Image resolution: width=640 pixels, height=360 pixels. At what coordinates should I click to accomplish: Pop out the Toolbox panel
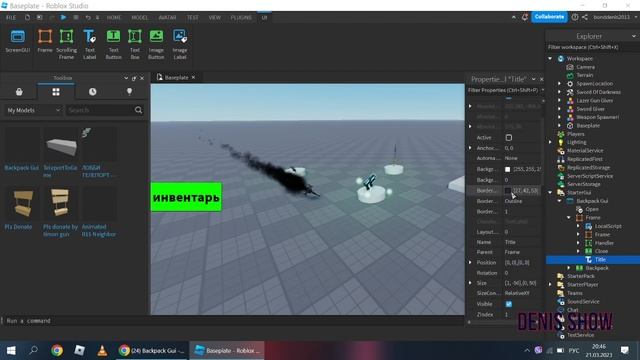pos(134,78)
